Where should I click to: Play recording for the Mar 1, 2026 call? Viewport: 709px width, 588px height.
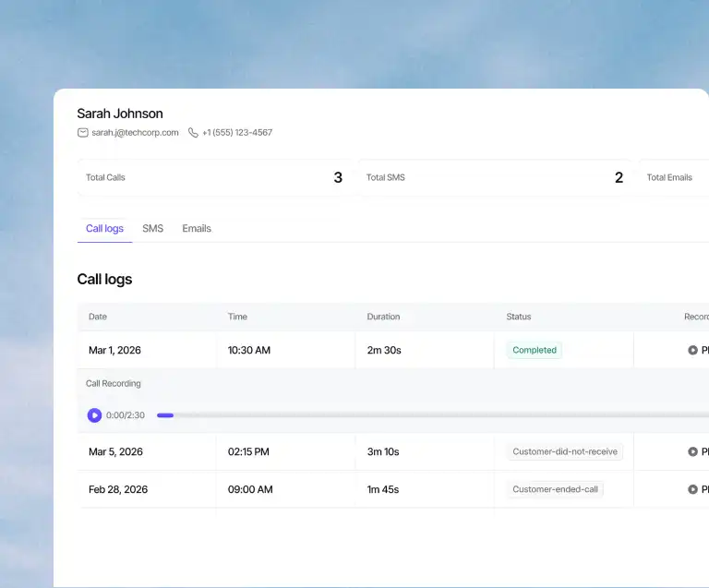[698, 350]
